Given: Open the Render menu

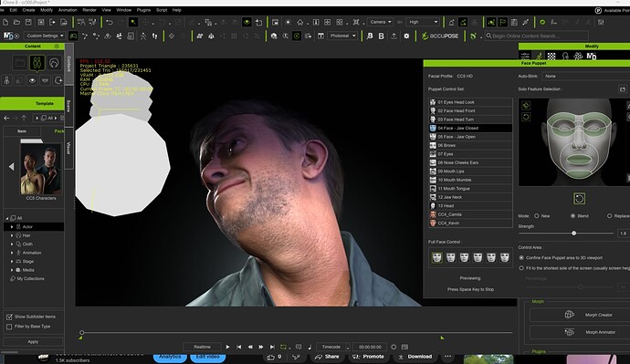Looking at the screenshot, I should [89, 10].
